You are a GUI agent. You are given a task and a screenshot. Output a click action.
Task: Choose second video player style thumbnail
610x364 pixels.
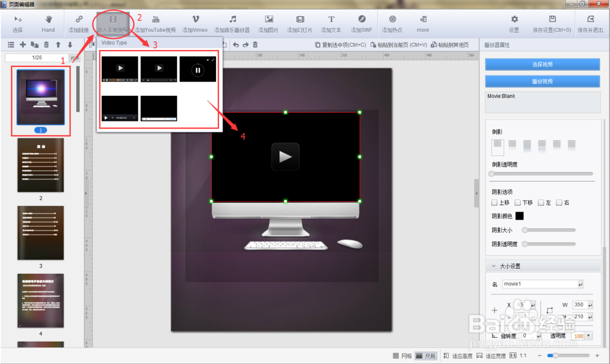coord(159,69)
